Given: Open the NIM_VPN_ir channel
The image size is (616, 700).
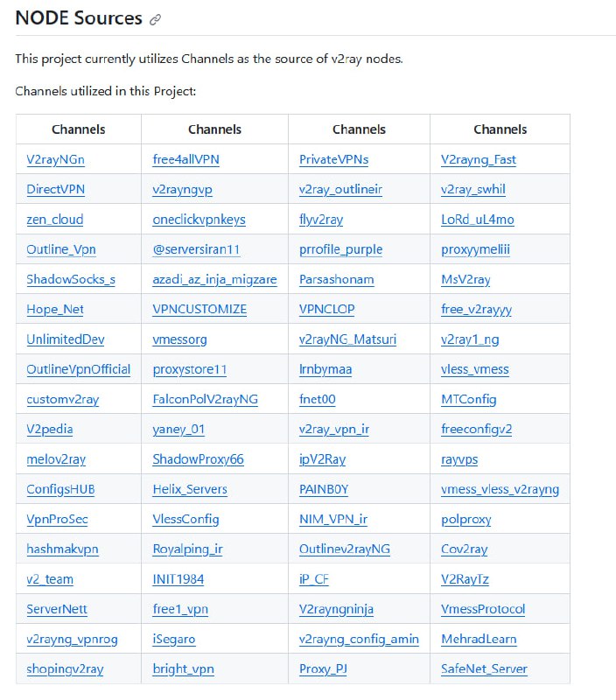Looking at the screenshot, I should click(x=332, y=519).
